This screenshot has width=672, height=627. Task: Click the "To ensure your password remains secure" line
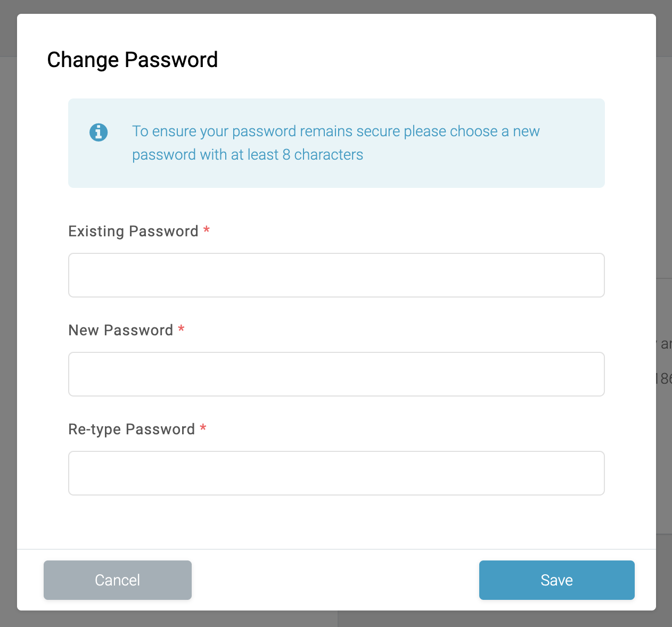(x=335, y=131)
